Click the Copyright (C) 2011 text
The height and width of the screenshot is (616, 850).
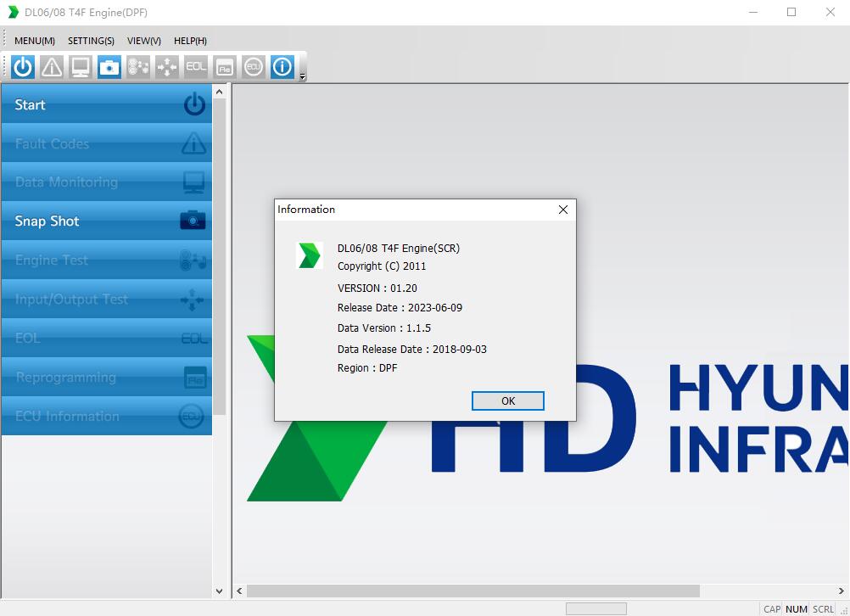382,266
